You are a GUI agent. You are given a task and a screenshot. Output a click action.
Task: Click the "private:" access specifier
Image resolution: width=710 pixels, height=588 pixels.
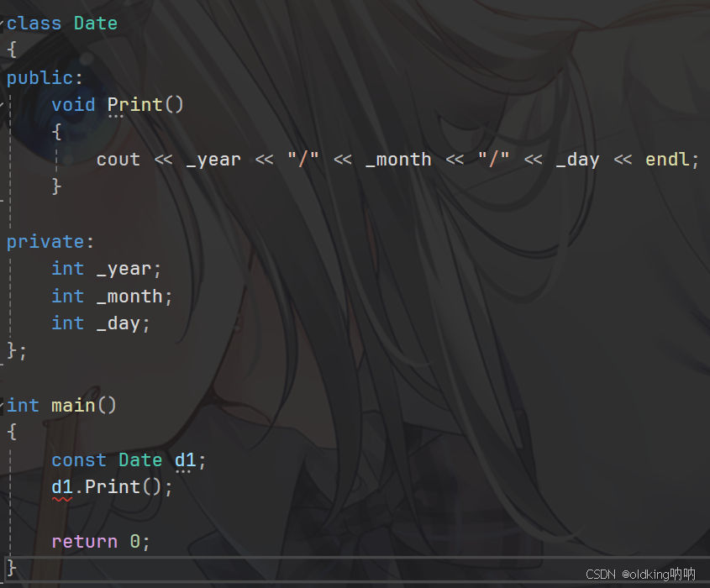[x=50, y=242]
